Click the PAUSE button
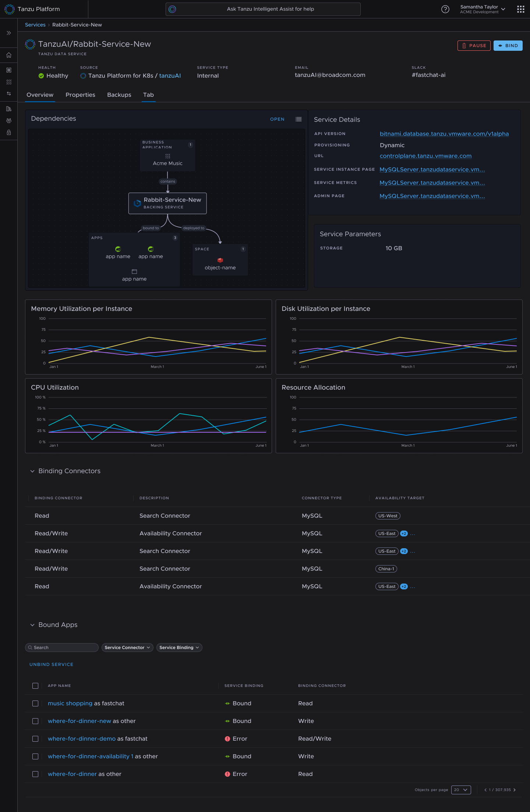Screen dimensions: 530x812 click(x=474, y=46)
